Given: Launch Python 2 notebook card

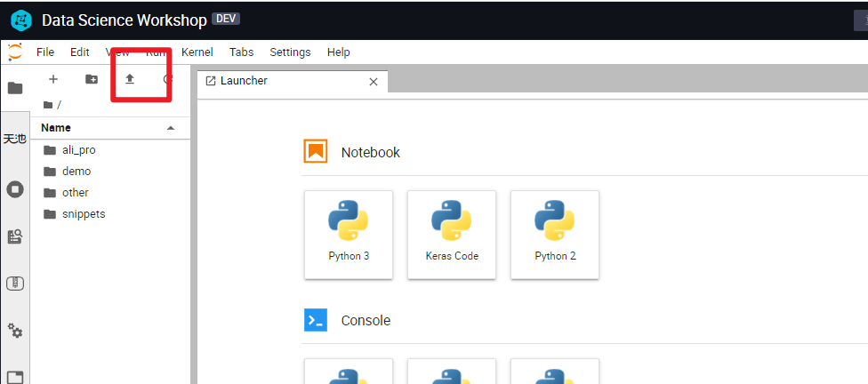Looking at the screenshot, I should click(555, 235).
